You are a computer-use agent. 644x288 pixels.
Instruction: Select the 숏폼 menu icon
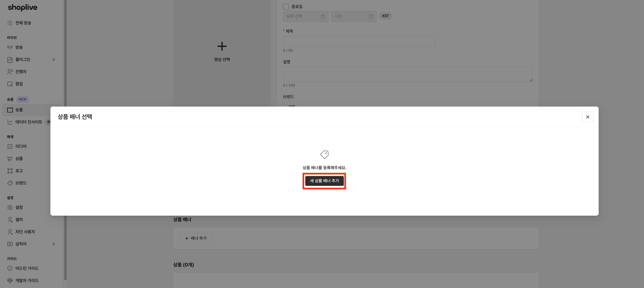click(x=10, y=110)
